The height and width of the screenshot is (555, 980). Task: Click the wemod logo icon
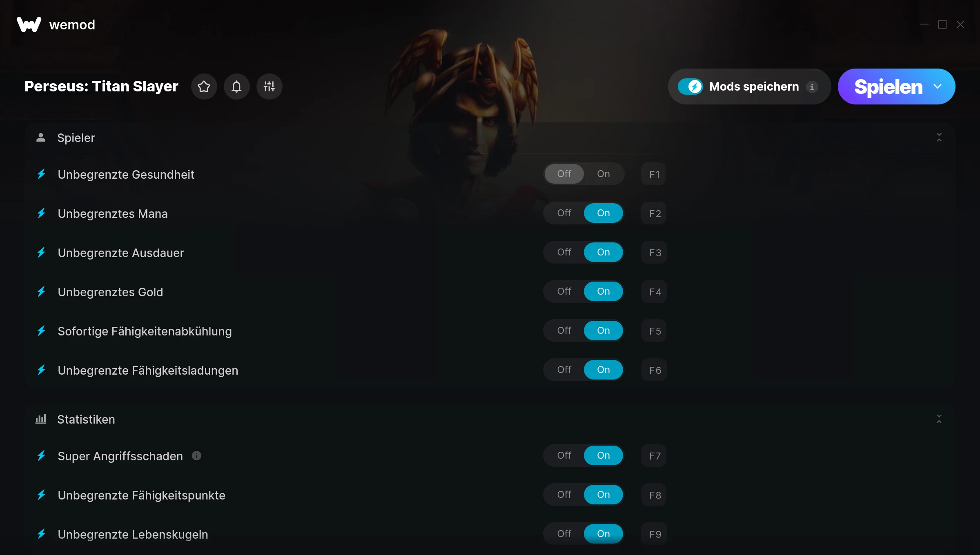point(29,24)
